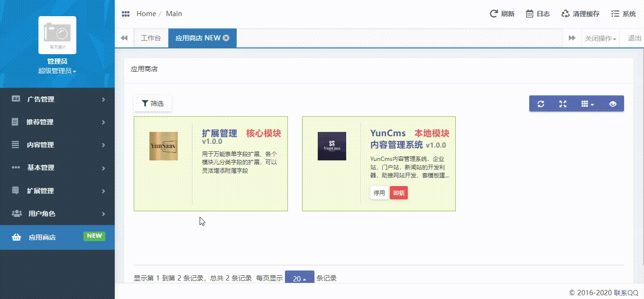Click the refresh table icon in toolbar
The width and height of the screenshot is (644, 299).
(541, 104)
